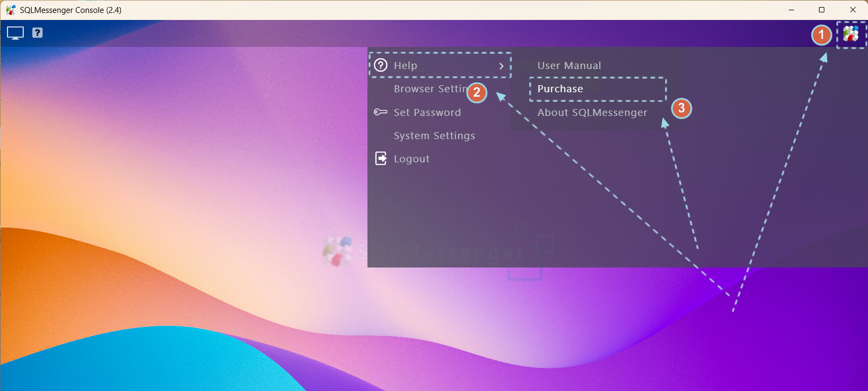This screenshot has height=391, width=868.
Task: Click the exit icon beside Logout
Action: (x=381, y=159)
